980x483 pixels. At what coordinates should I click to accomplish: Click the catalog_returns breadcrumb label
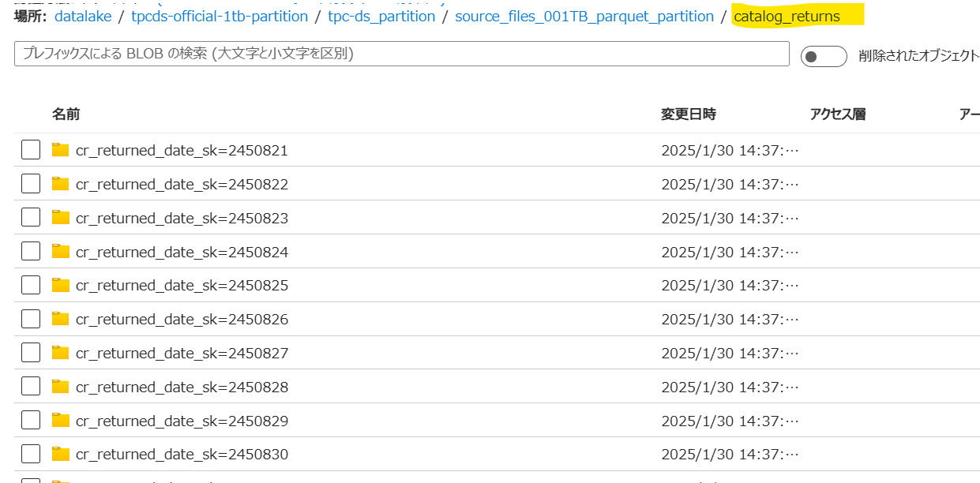pyautogui.click(x=787, y=16)
